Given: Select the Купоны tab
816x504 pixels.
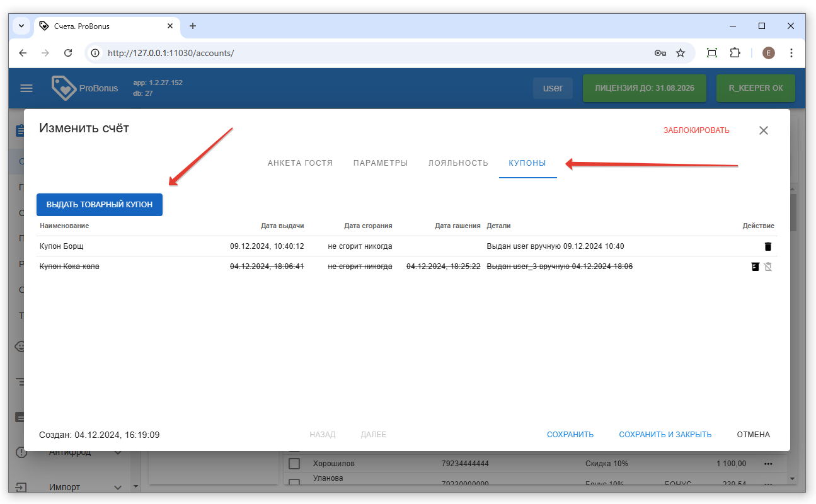Looking at the screenshot, I should [527, 163].
